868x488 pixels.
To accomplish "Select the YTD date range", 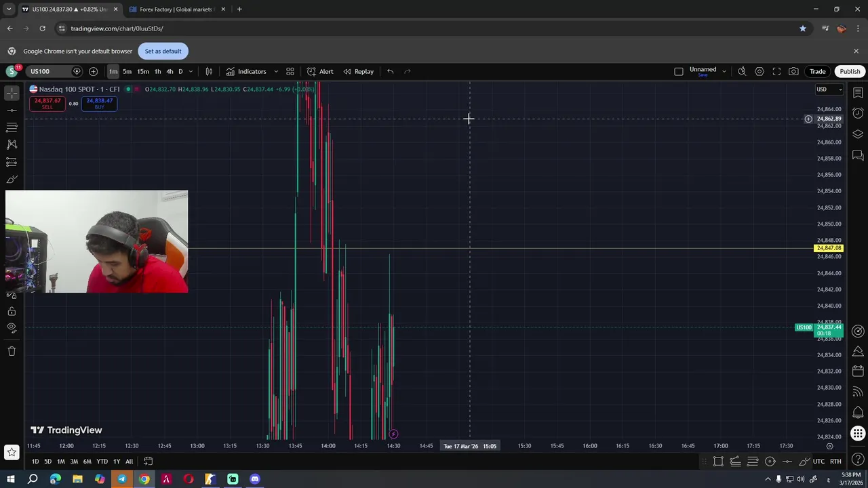I will pyautogui.click(x=102, y=462).
